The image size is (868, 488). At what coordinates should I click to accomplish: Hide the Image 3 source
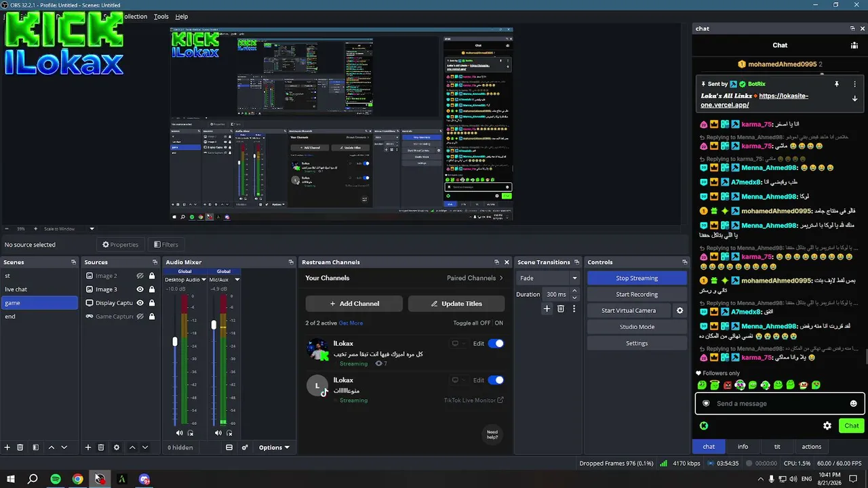tap(140, 289)
